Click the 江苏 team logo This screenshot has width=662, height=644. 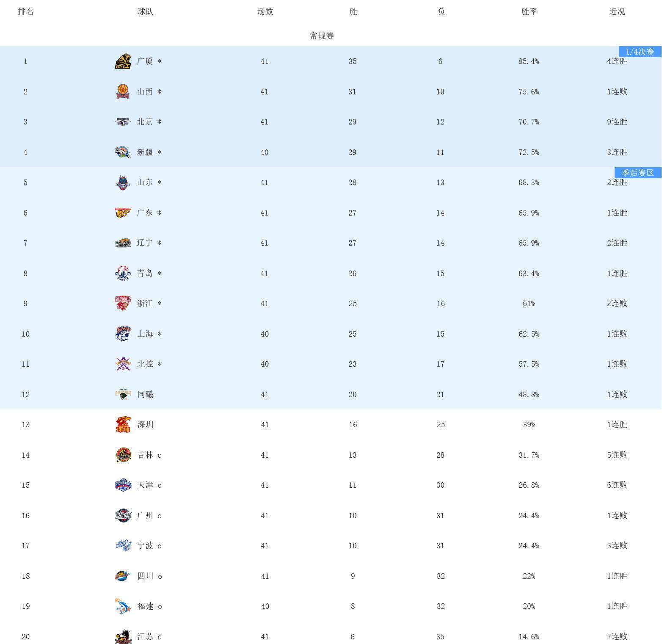tap(123, 637)
